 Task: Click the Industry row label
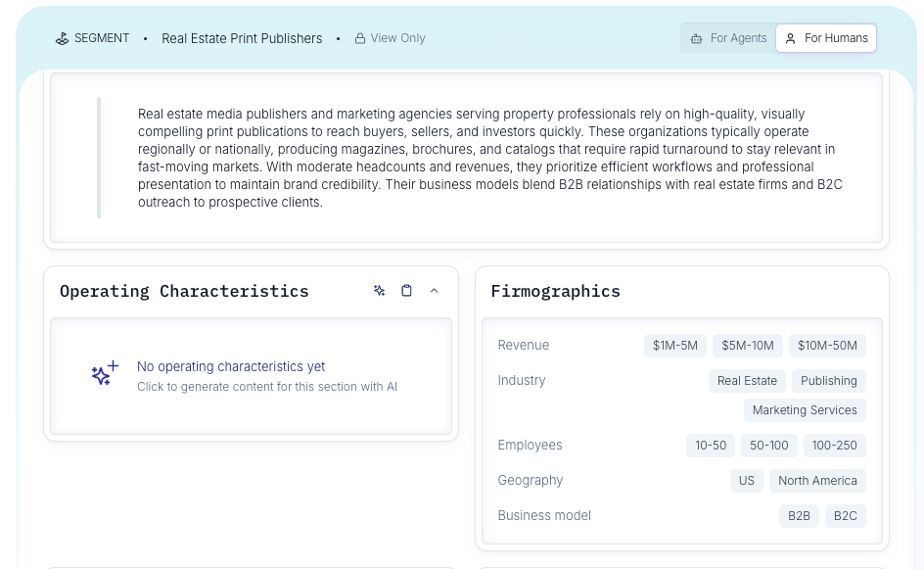(522, 381)
